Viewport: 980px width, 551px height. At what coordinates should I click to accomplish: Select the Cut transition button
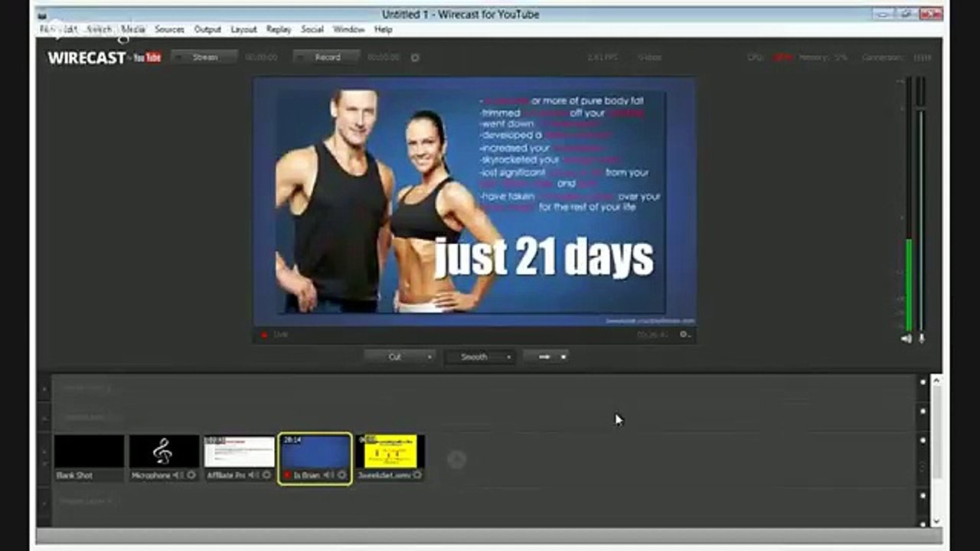[x=394, y=357]
